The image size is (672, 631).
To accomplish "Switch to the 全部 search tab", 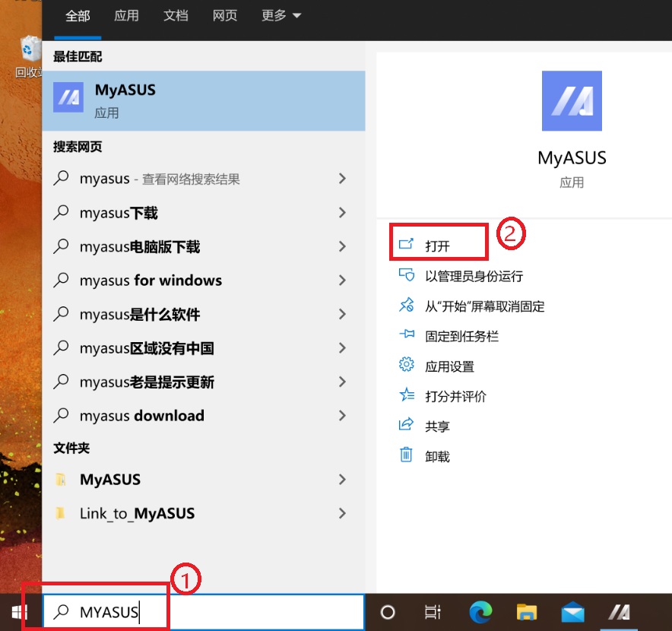I will [x=78, y=16].
